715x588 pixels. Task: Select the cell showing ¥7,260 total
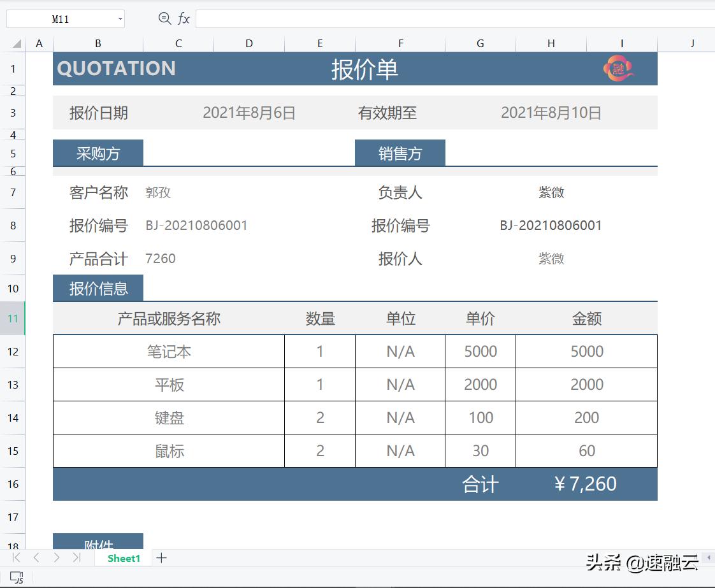[586, 484]
